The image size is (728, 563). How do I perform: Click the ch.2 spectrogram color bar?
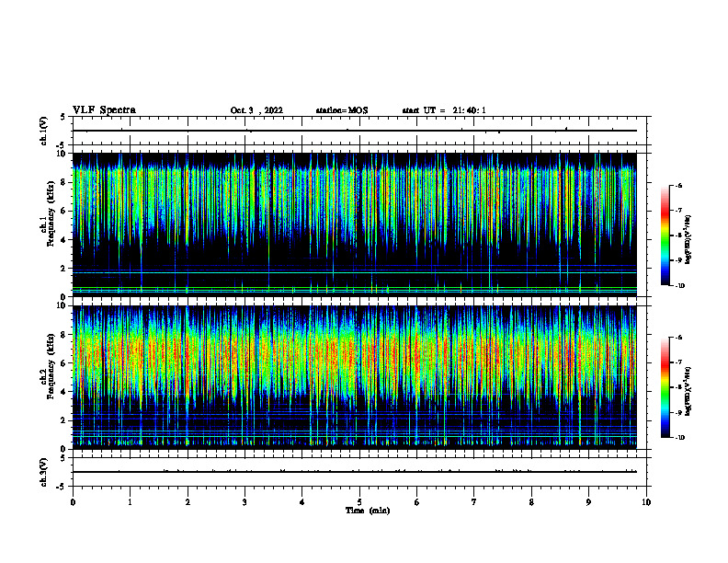(x=665, y=387)
